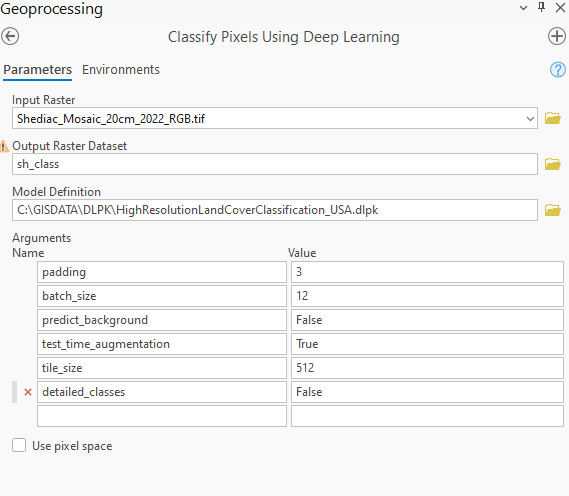569x496 pixels.
Task: Select the Parameters tab
Action: [38, 70]
